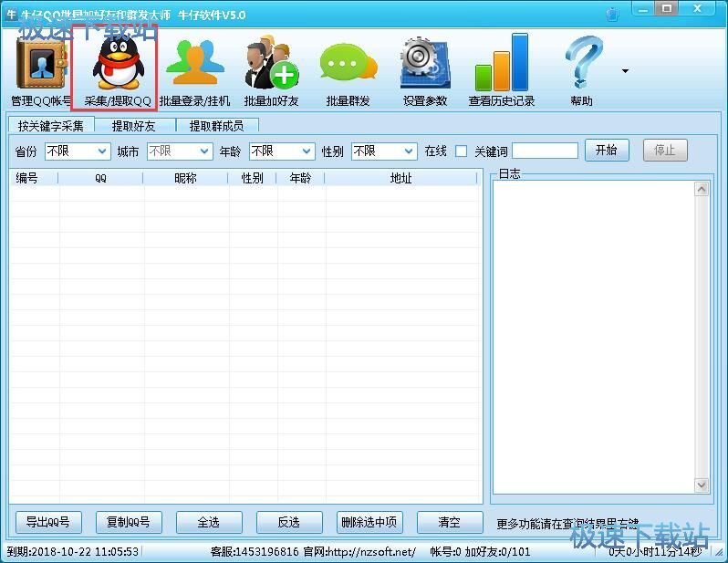Viewport: 728px width, 563px height.
Task: Click the 到期 date in status bar
Action: (73, 552)
